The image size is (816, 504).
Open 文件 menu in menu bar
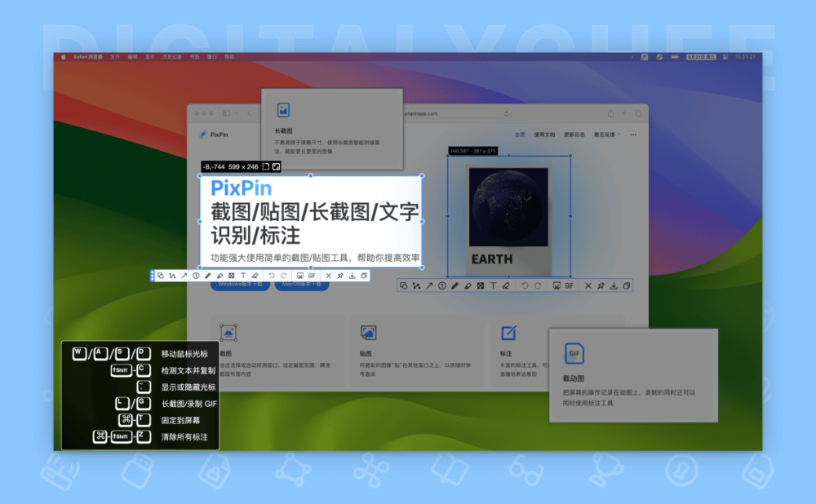click(115, 57)
